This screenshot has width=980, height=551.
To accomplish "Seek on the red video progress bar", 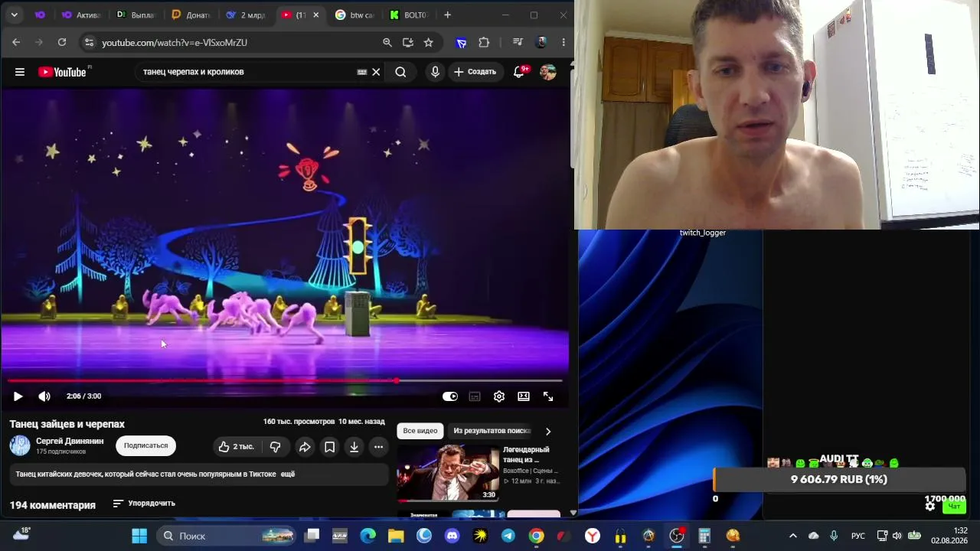I will tap(285, 380).
